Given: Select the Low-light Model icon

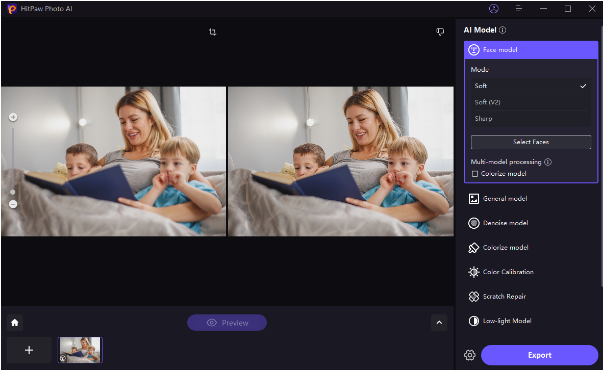Looking at the screenshot, I should 474,321.
